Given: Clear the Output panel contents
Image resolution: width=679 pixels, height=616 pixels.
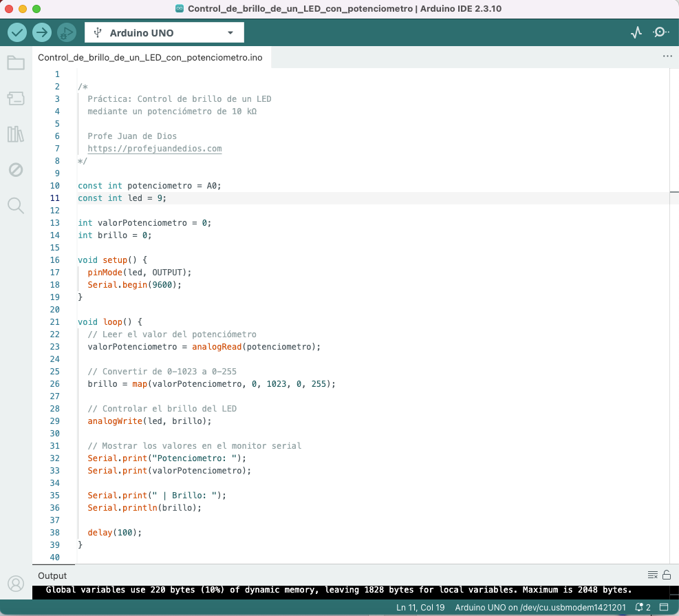Looking at the screenshot, I should point(653,575).
